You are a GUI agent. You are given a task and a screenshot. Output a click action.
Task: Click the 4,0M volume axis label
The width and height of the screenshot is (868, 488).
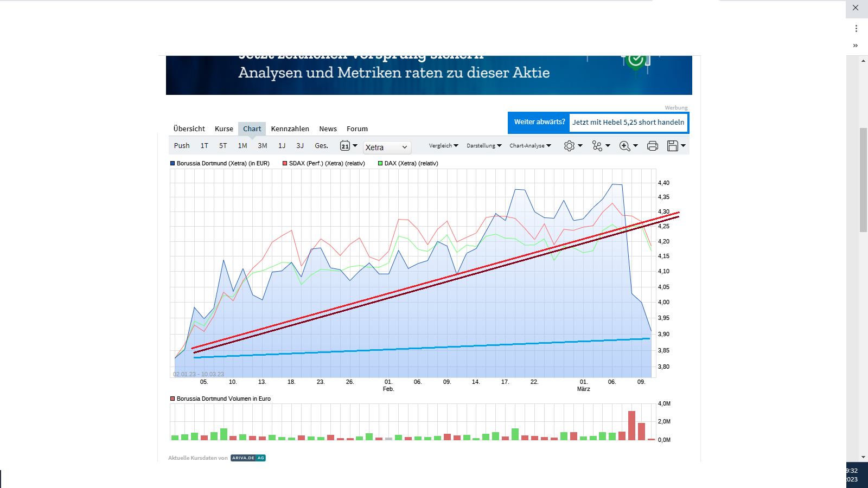[665, 404]
